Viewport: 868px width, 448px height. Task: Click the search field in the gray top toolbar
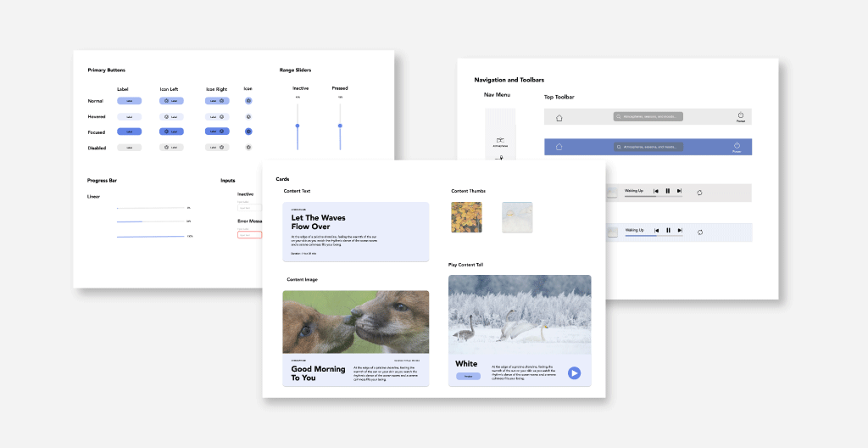pyautogui.click(x=648, y=116)
